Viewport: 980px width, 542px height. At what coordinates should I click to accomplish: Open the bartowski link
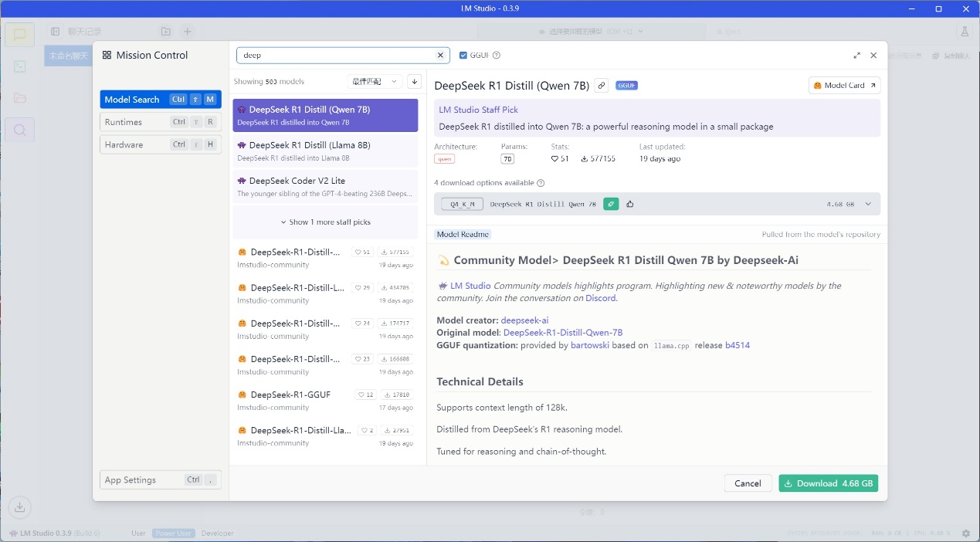point(590,345)
